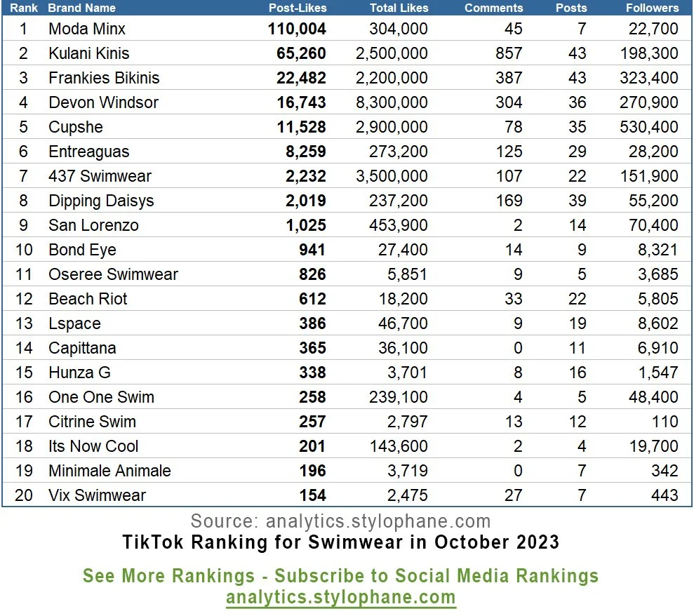
Task: Click the total likes value 453,900
Action: (399, 226)
